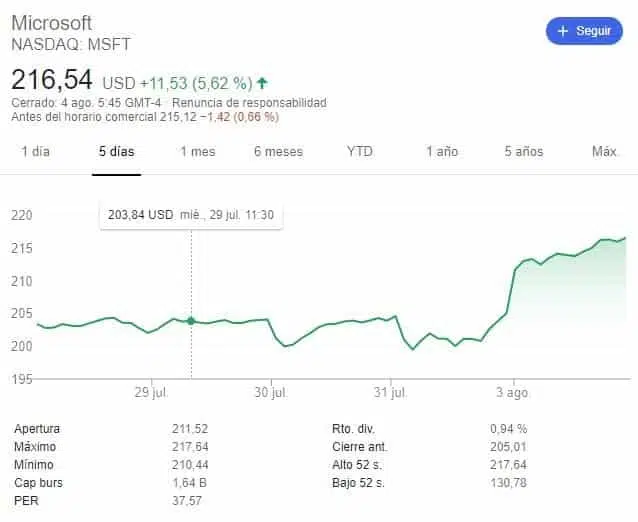Click the Cerrado: 4 ago. timestamp text
The image size is (638, 522).
(86, 103)
